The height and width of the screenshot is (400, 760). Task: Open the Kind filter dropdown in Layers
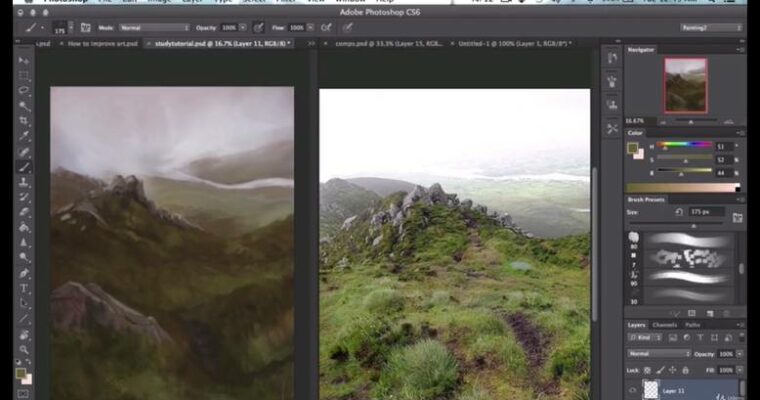coord(646,337)
